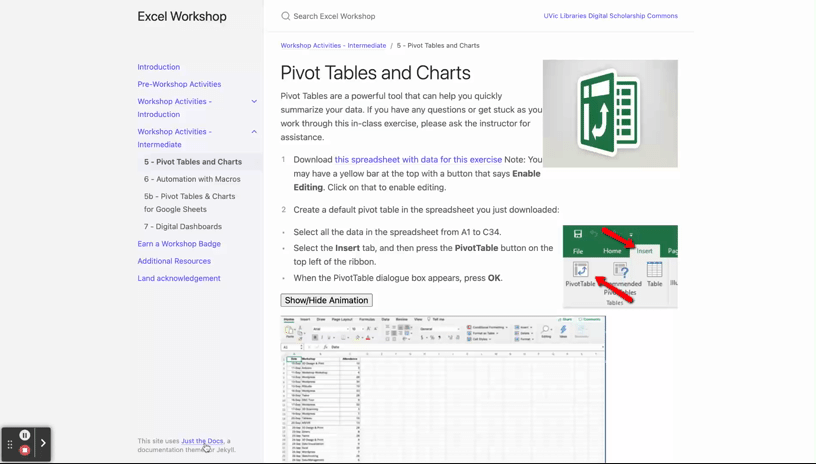Open Earn a Workshop Badge page
The height and width of the screenshot is (464, 816).
pyautogui.click(x=179, y=244)
